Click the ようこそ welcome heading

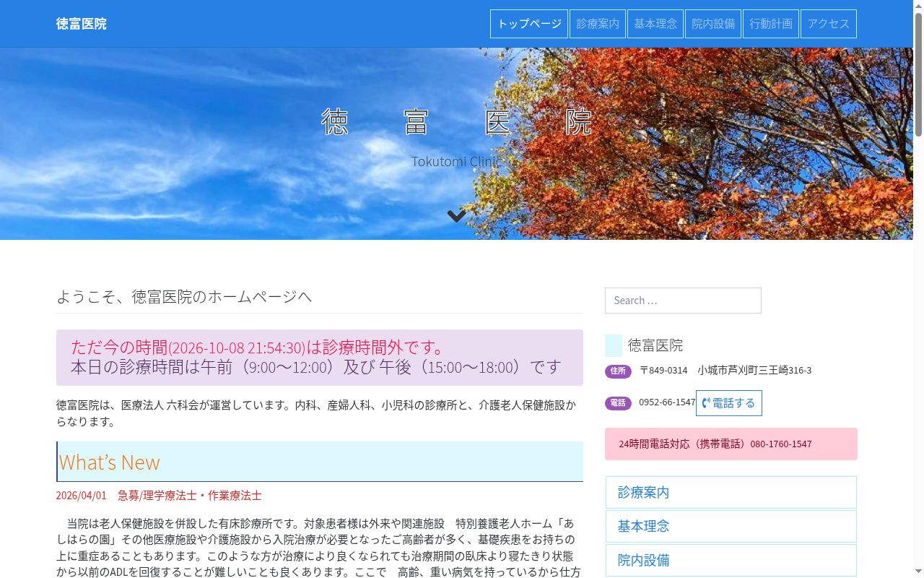pyautogui.click(x=184, y=296)
